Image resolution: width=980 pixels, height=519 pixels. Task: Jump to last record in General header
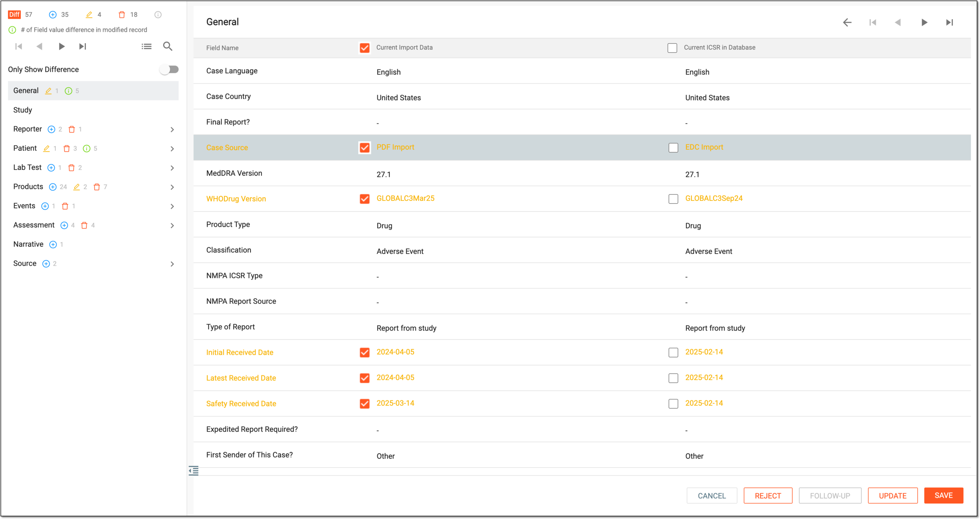[949, 22]
